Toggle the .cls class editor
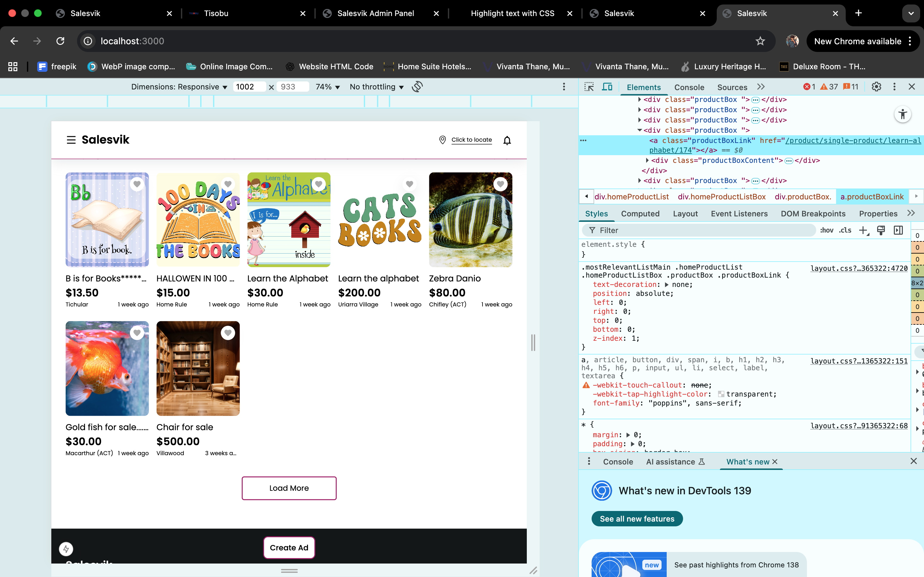 [845, 230]
